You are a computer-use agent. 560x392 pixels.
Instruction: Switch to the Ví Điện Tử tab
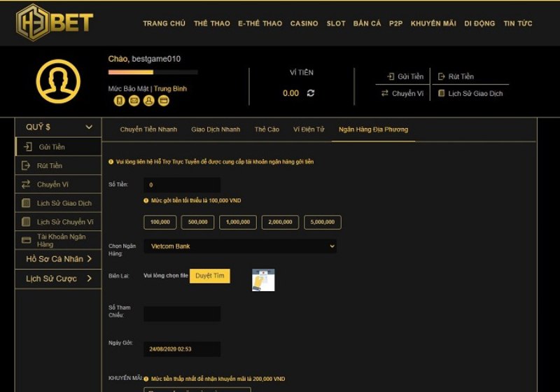coord(309,129)
